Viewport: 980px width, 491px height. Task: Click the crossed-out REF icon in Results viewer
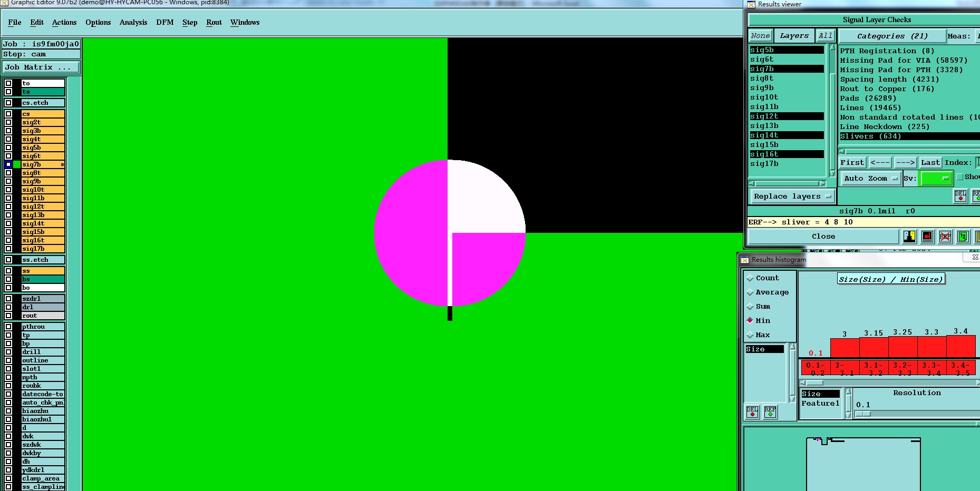(945, 237)
